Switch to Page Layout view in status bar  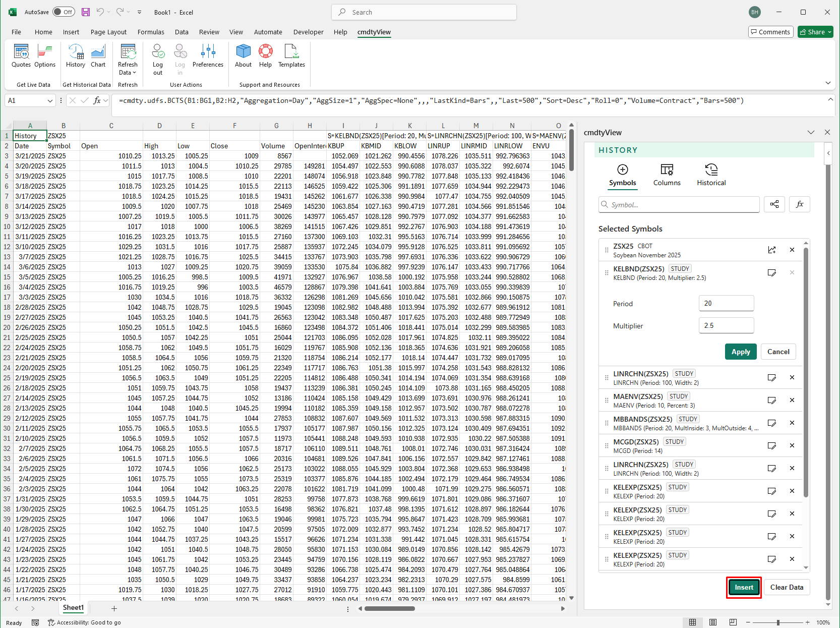713,622
